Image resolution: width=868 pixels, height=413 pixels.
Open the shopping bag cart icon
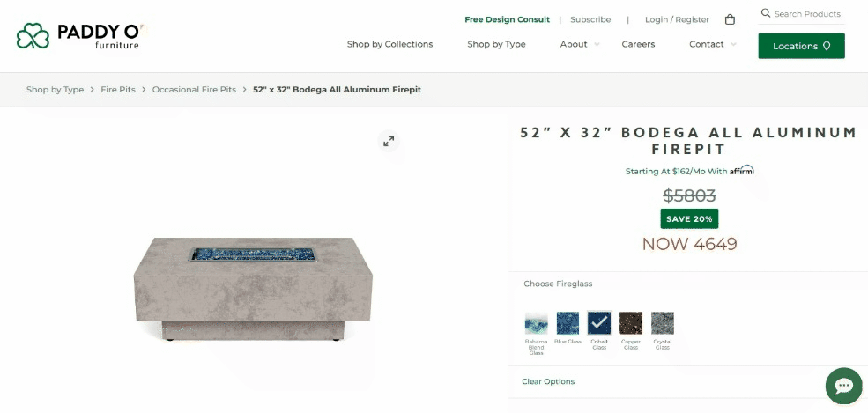pyautogui.click(x=730, y=19)
